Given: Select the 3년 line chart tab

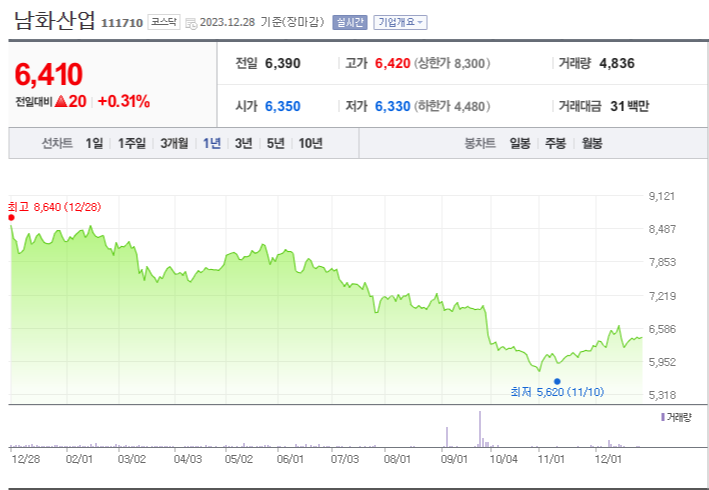Looking at the screenshot, I should coord(243,143).
